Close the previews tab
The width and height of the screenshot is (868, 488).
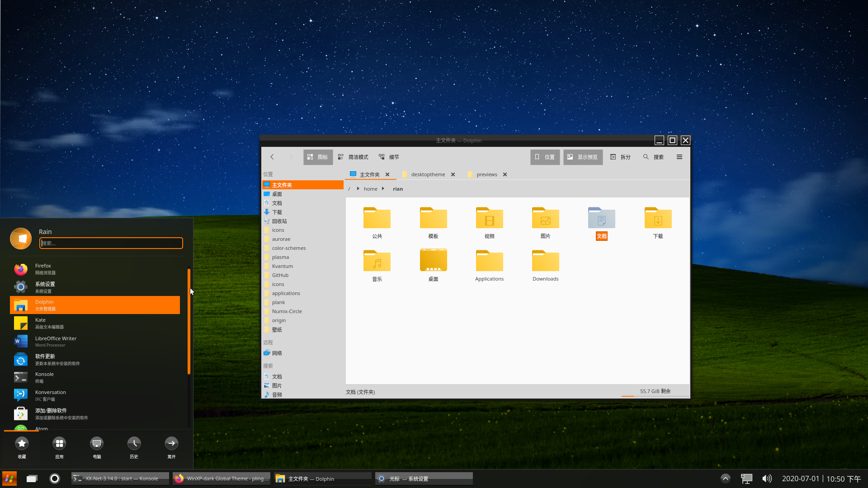pos(505,174)
